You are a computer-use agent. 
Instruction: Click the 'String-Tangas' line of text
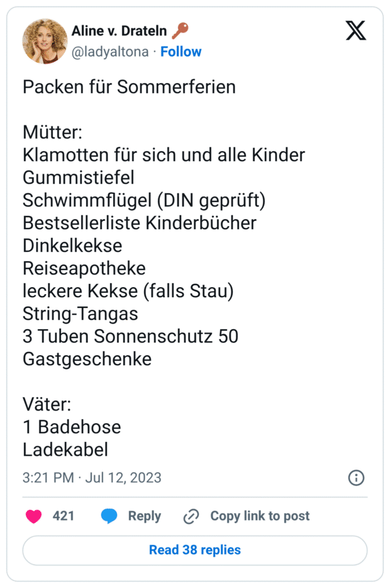[80, 314]
